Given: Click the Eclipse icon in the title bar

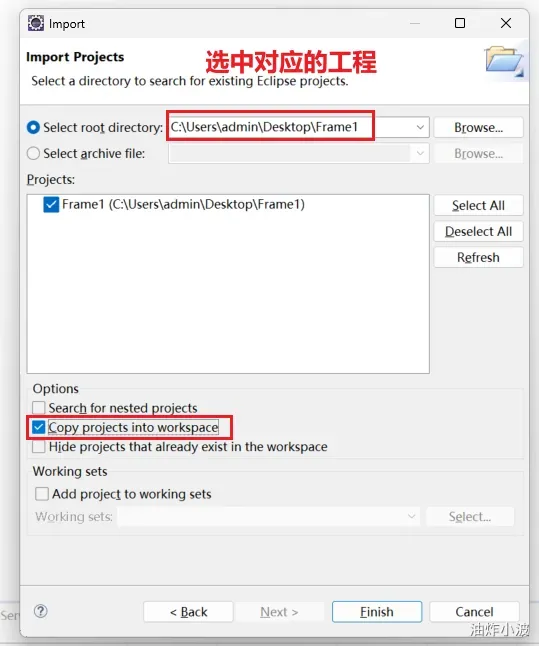Looking at the screenshot, I should click(x=36, y=23).
